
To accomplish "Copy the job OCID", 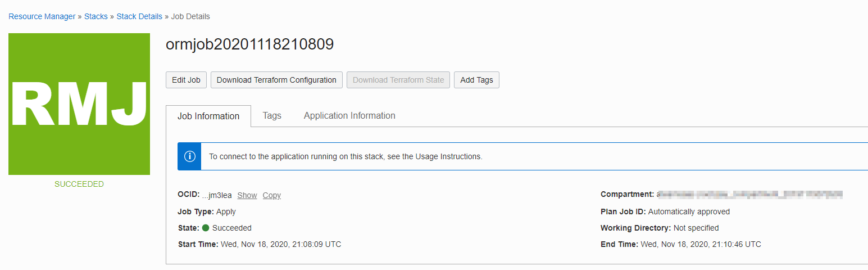I will click(272, 195).
